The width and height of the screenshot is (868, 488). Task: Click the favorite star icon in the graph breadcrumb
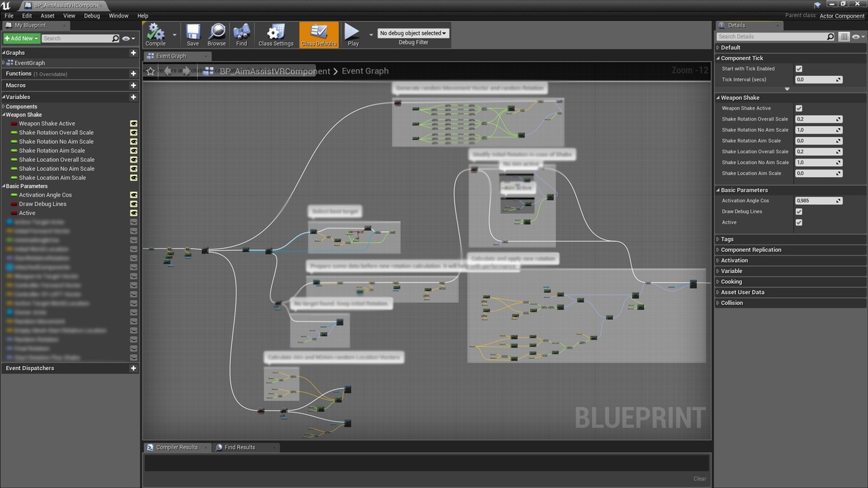coord(151,70)
